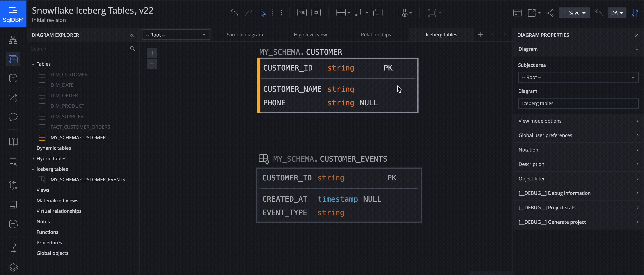
Task: Click the search magnifier in Diagram Explorer
Action: point(132,48)
